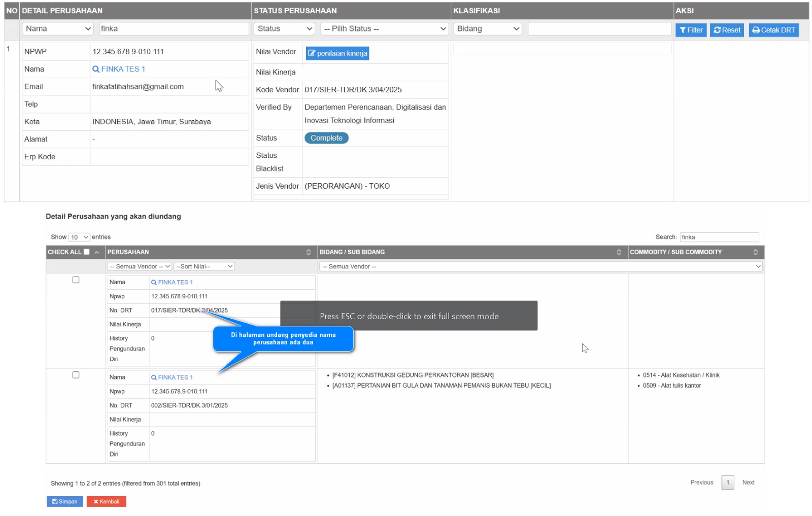Screen dimensions: 812x516
Task: Click the Search field containing finka
Action: 719,237
